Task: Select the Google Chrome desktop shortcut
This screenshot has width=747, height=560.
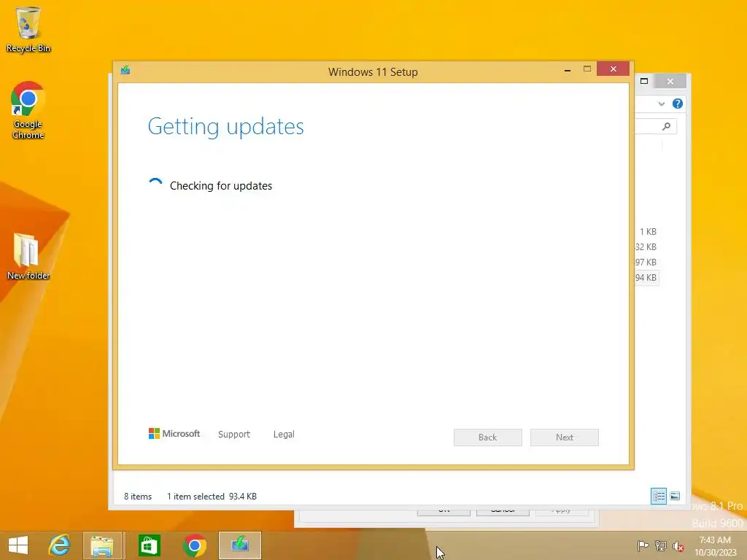Action: (x=28, y=110)
